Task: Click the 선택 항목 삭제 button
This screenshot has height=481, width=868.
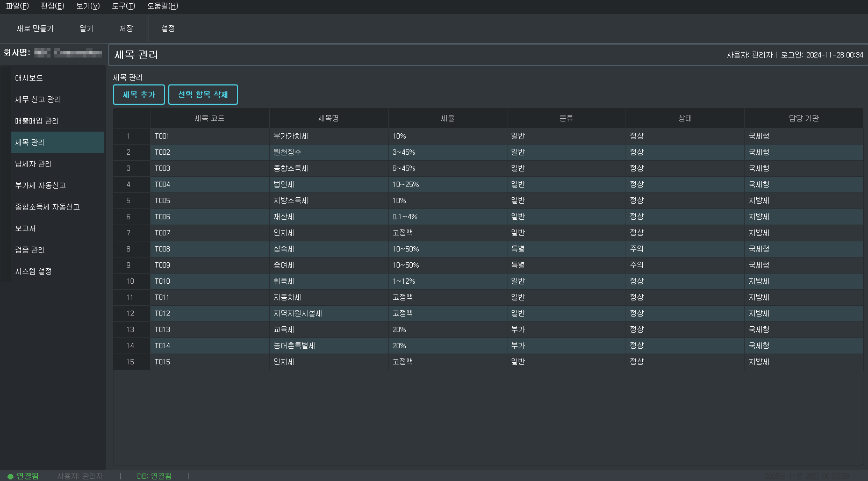Action: click(x=203, y=95)
